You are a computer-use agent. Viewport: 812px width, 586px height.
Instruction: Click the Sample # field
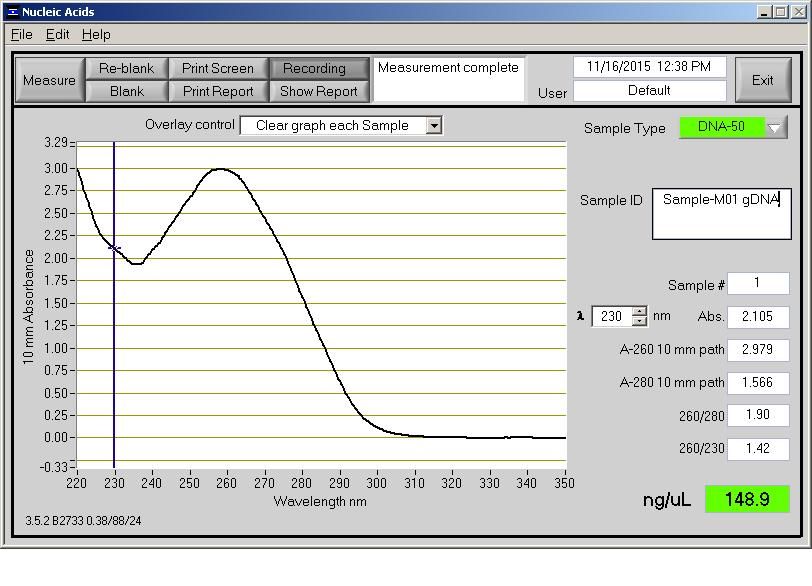[x=758, y=283]
